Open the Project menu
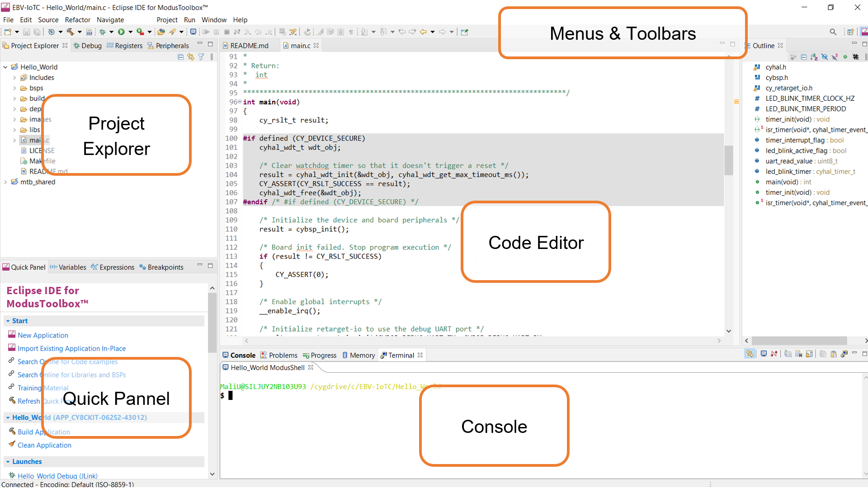This screenshot has width=868, height=488. 167,20
